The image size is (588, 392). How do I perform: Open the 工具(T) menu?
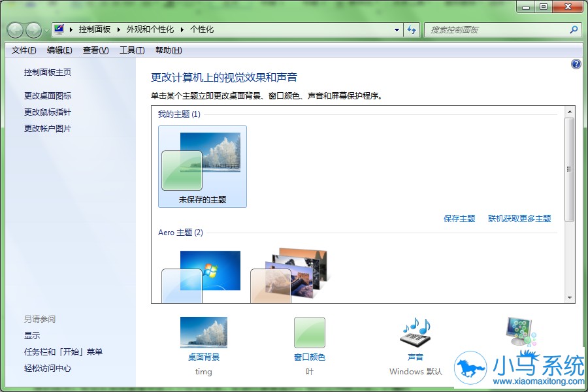(x=132, y=50)
